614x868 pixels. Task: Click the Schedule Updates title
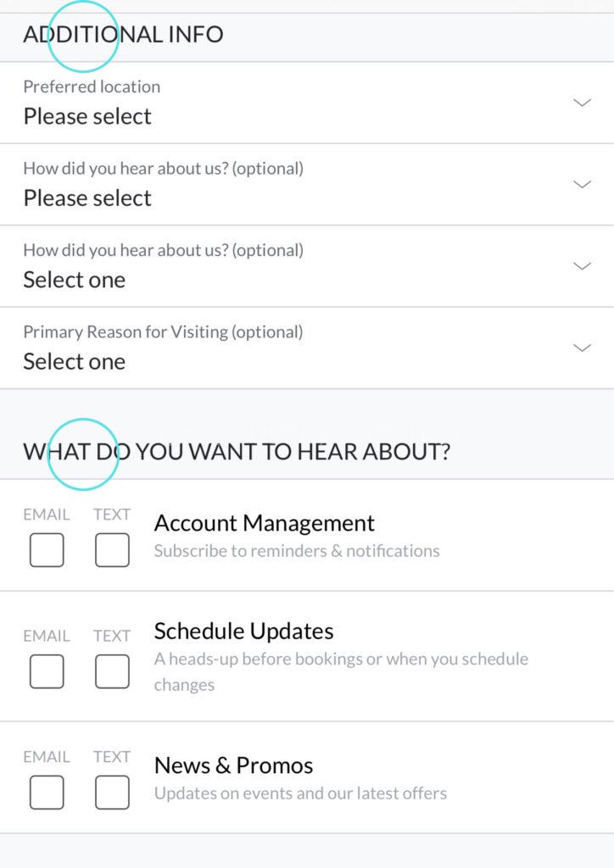click(243, 631)
